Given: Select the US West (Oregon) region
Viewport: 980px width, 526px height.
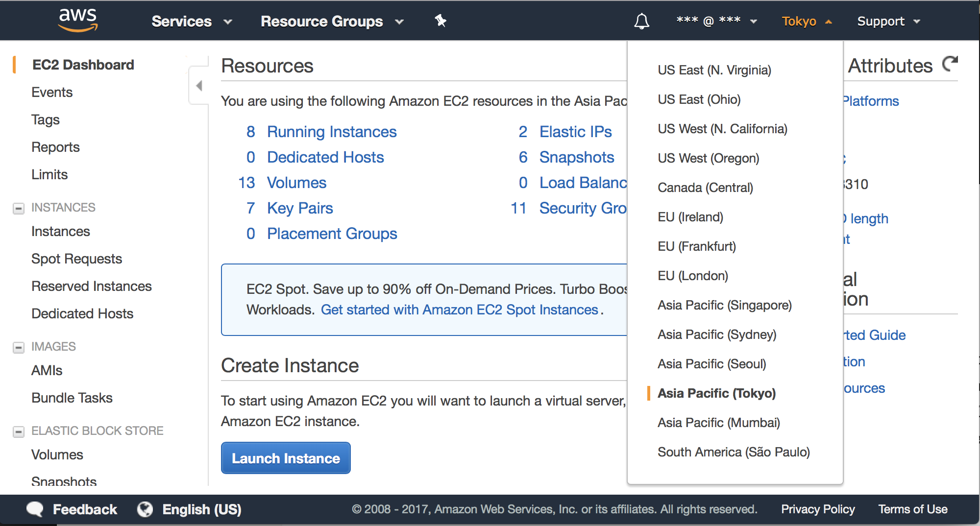Looking at the screenshot, I should click(709, 158).
